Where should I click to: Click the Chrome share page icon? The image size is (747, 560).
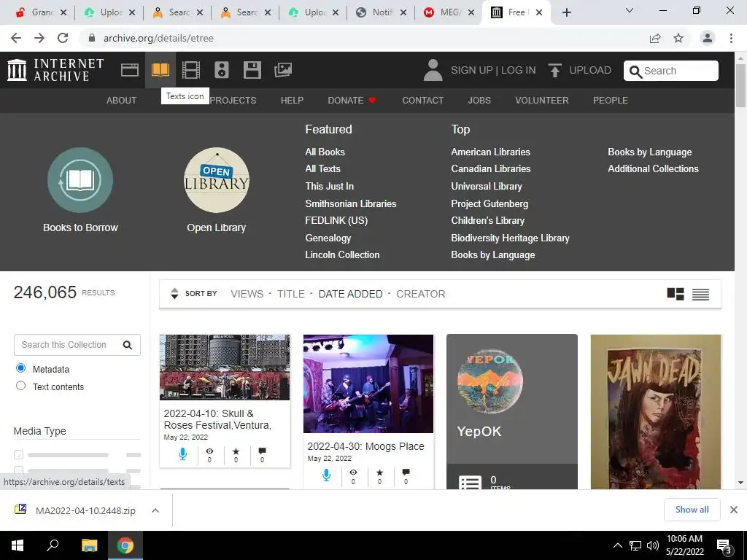pyautogui.click(x=655, y=38)
